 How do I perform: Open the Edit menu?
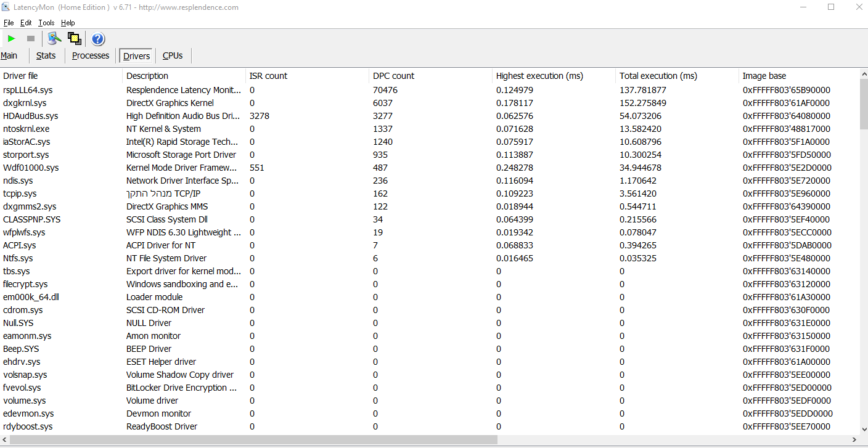26,23
